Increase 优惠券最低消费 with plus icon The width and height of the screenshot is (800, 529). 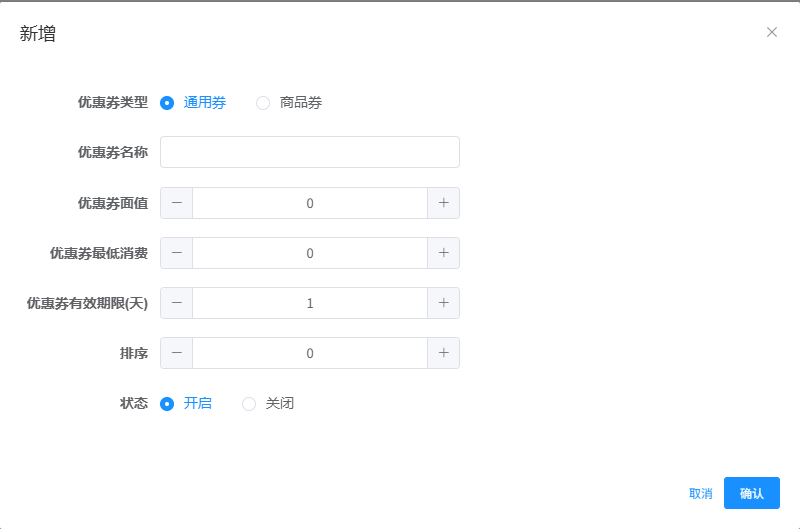pyautogui.click(x=443, y=253)
